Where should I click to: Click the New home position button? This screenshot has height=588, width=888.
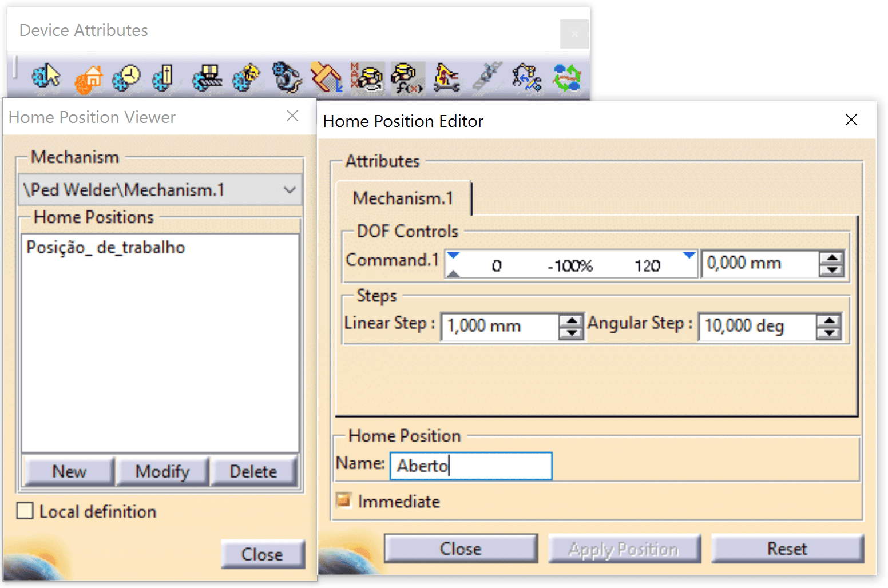point(69,472)
